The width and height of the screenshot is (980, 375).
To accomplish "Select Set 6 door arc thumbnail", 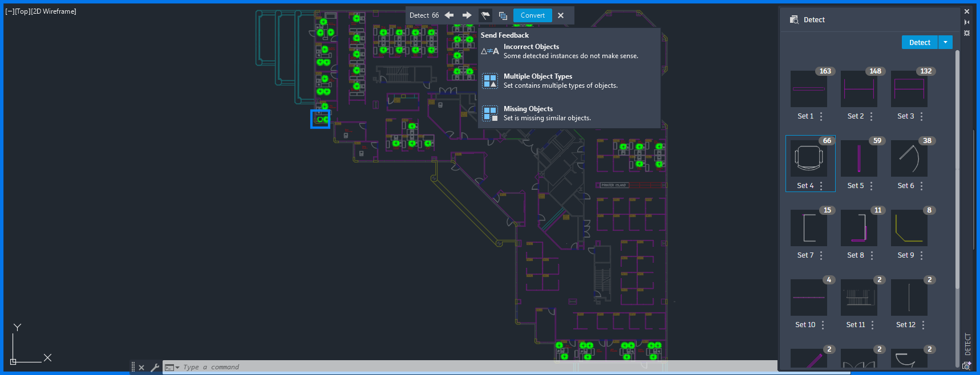I will point(909,158).
